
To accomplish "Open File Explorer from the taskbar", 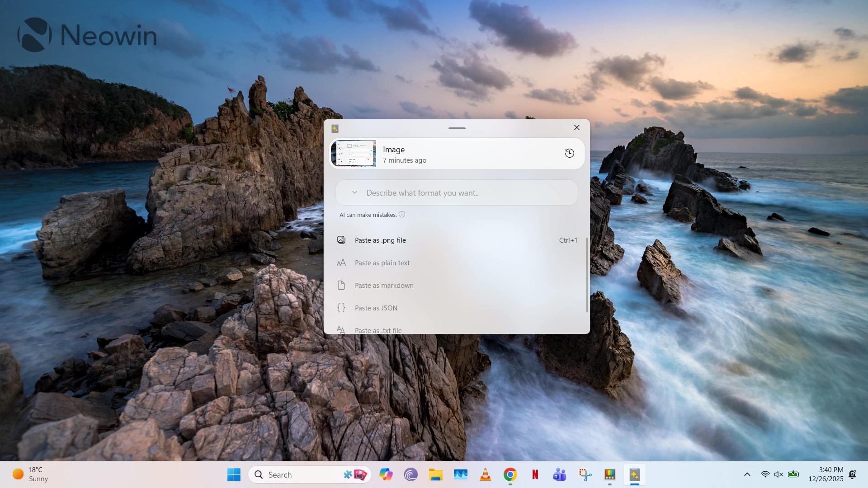I will [436, 474].
